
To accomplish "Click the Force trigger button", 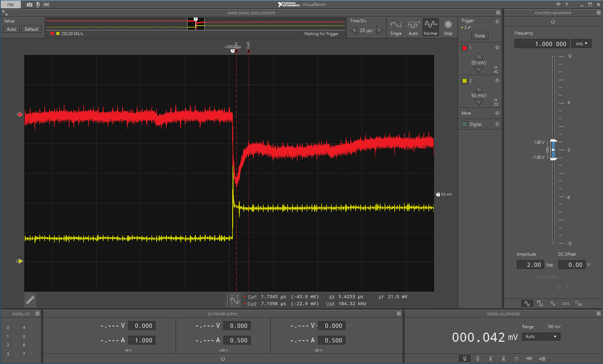I will [x=480, y=36].
